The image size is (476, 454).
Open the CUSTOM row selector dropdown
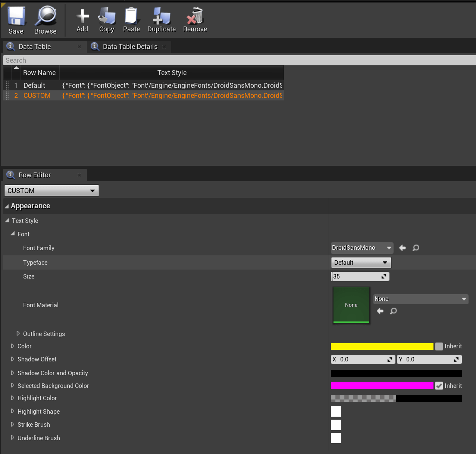click(51, 191)
